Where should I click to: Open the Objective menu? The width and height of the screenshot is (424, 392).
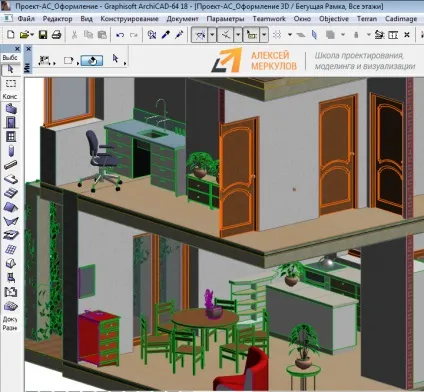pyautogui.click(x=334, y=19)
